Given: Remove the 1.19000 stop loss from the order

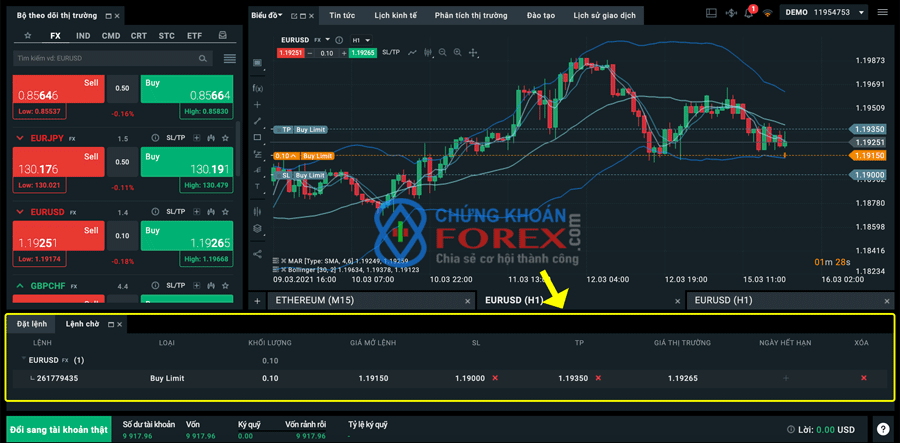Looking at the screenshot, I should coord(495,378).
